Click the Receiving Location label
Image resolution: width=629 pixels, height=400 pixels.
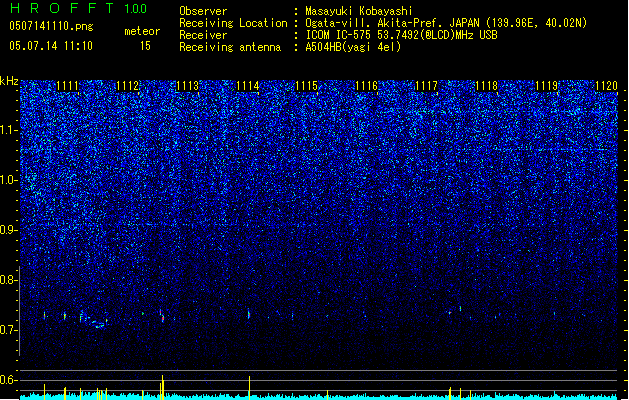pyautogui.click(x=233, y=23)
